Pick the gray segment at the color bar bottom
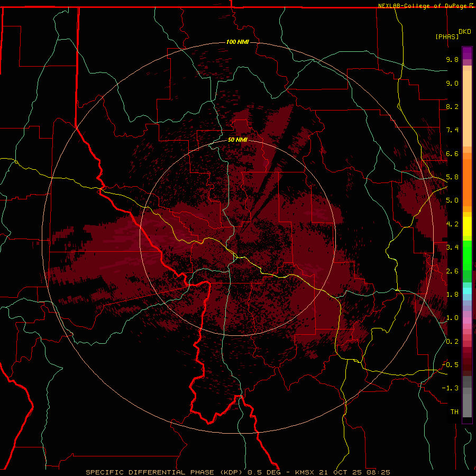Viewport: 476px width, 476px height. pyautogui.click(x=467, y=405)
